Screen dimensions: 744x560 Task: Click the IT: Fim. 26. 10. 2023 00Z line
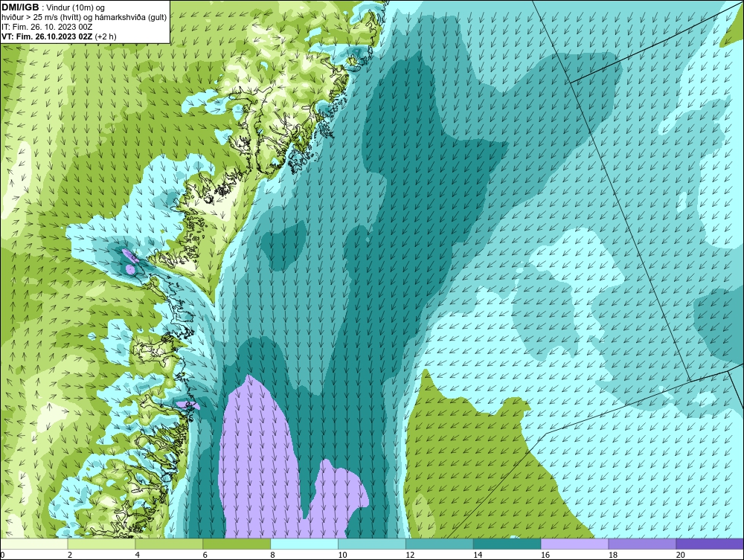tap(47, 27)
